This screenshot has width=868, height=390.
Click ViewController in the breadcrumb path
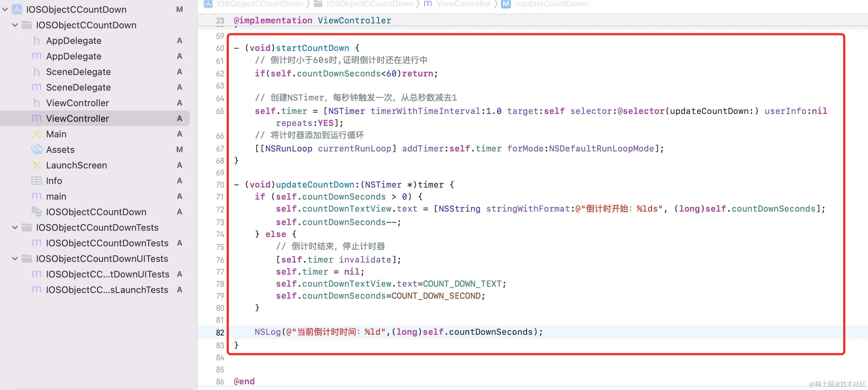[463, 4]
